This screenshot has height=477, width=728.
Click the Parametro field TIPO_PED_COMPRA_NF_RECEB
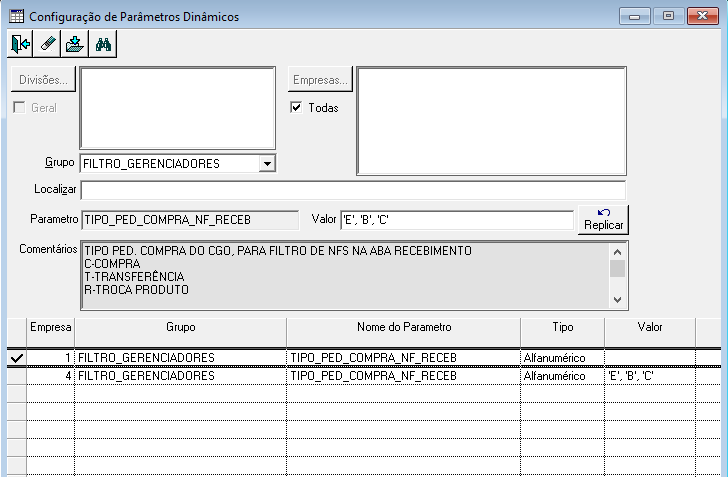tap(190, 220)
